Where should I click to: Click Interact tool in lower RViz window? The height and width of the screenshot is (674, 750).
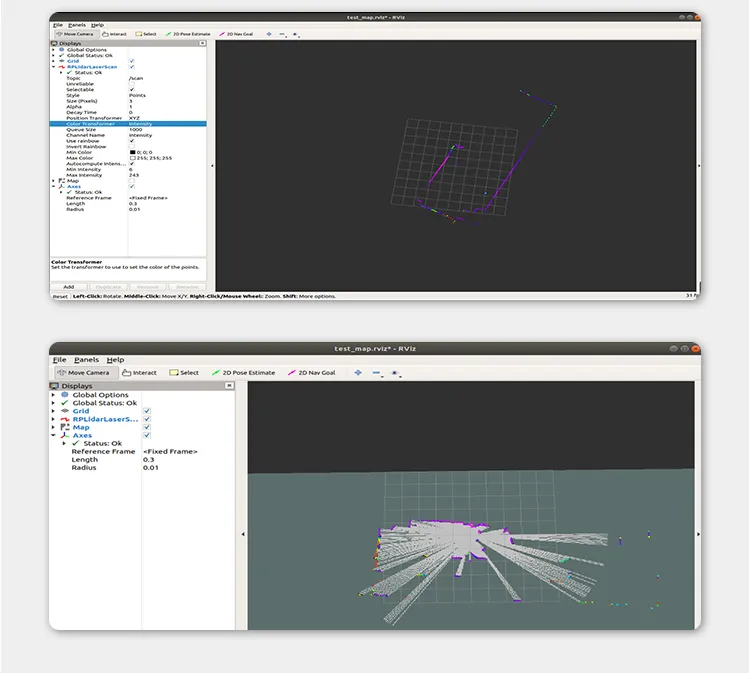[140, 373]
